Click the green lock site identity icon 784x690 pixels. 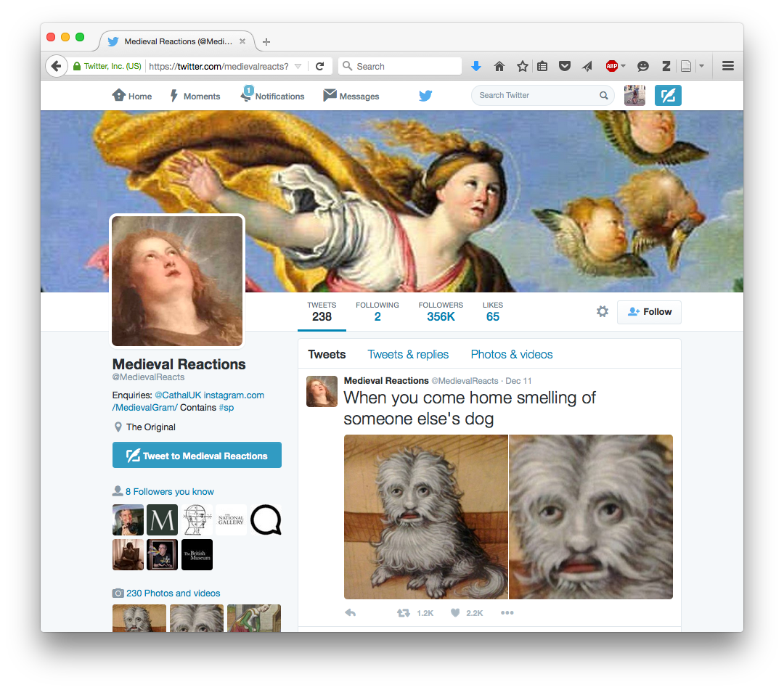tap(77, 66)
